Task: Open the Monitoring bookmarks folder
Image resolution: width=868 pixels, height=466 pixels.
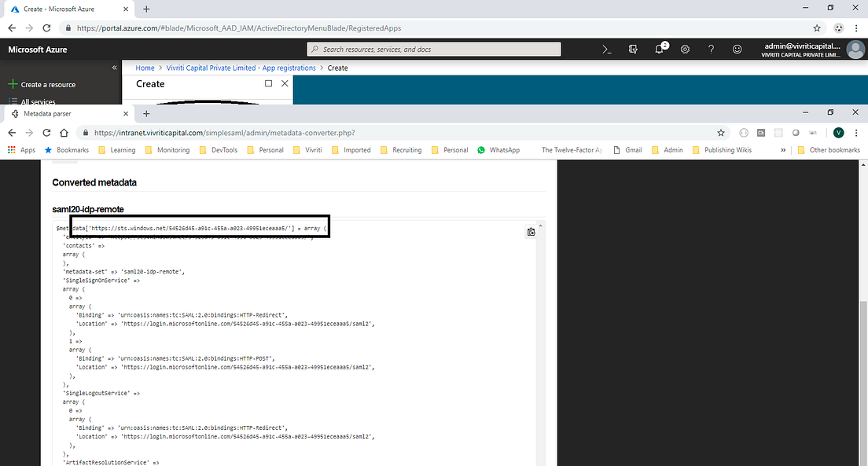Action: click(x=167, y=150)
